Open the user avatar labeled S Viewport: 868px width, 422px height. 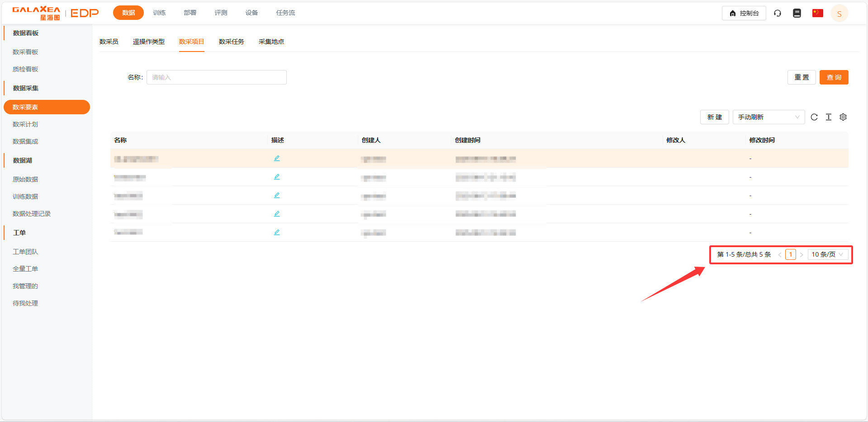pos(839,14)
